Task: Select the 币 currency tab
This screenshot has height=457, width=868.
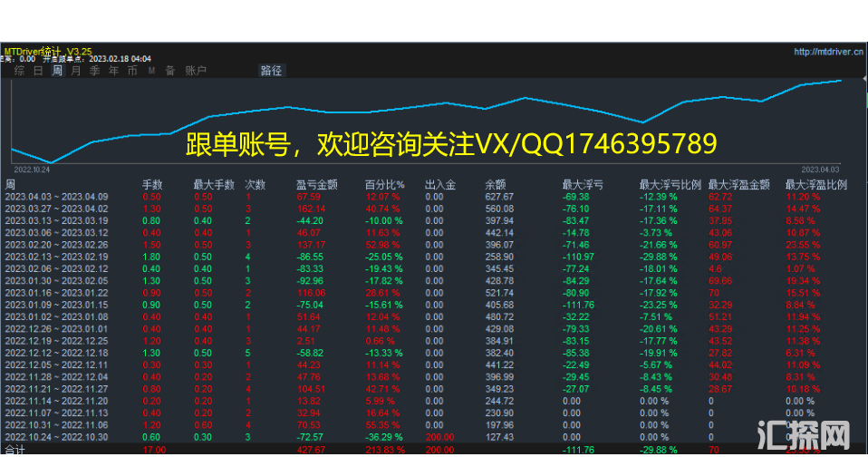Action: pyautogui.click(x=132, y=71)
